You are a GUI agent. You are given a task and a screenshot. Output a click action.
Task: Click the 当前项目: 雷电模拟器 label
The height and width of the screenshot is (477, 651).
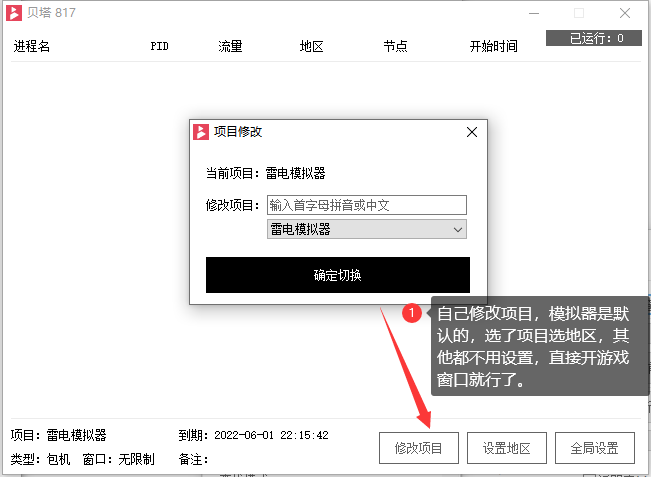tap(266, 173)
